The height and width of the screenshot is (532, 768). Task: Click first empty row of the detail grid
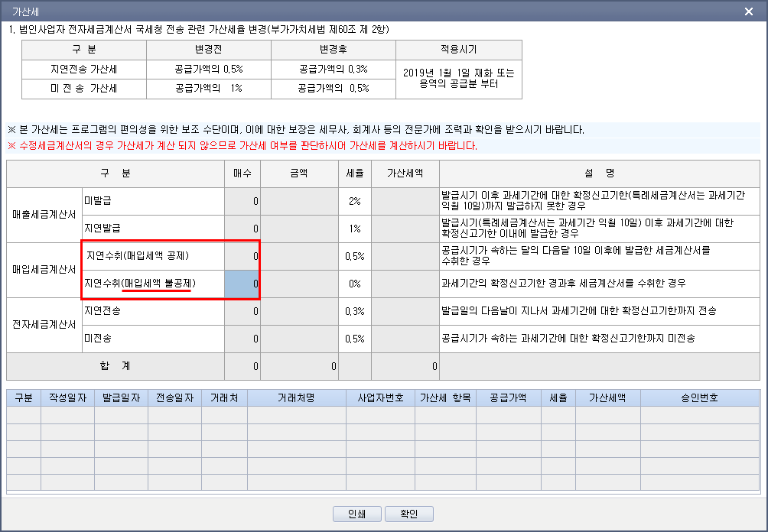383,415
